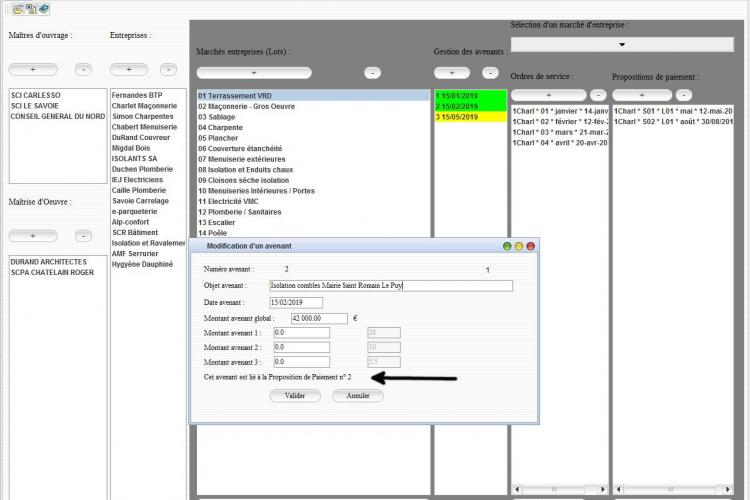Add a Maîtrise d'Oeuvre entry with plus button
Screen dimensions: 750x500
[33, 236]
